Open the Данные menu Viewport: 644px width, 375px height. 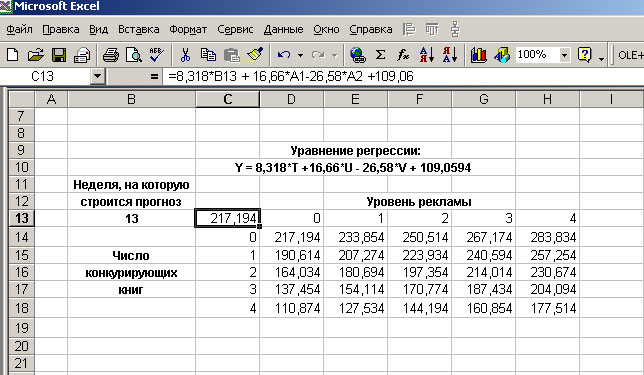283,30
